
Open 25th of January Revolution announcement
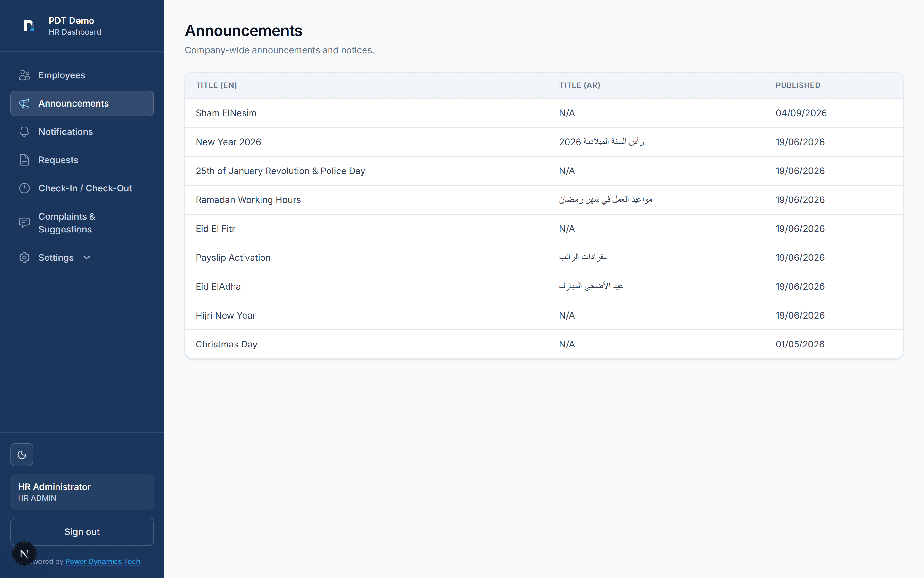544,171
